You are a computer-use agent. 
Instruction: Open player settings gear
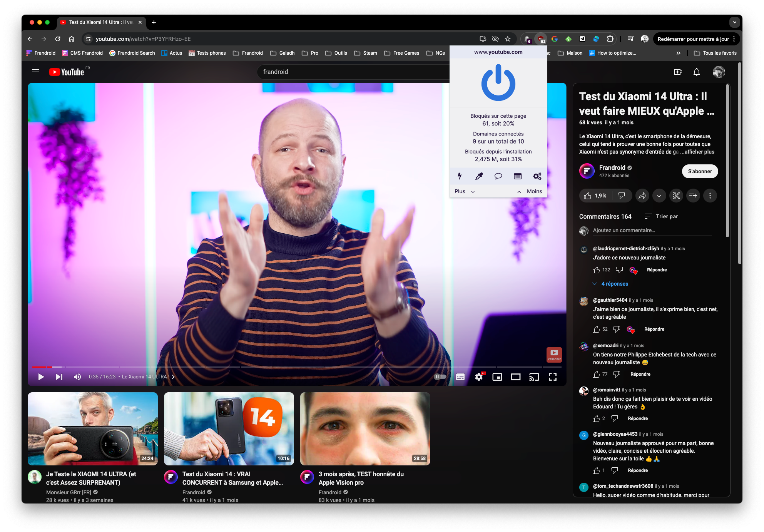(x=479, y=377)
